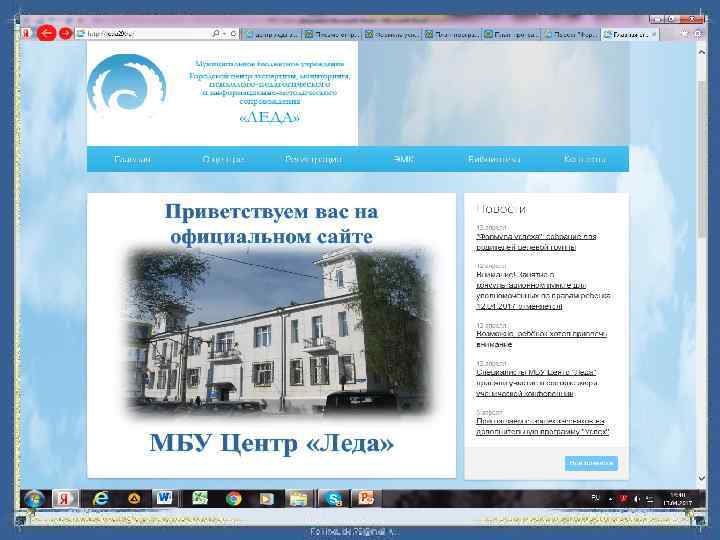This screenshot has width=720, height=540.
Task: Click the vertical scrollbar thumb
Action: 701,158
